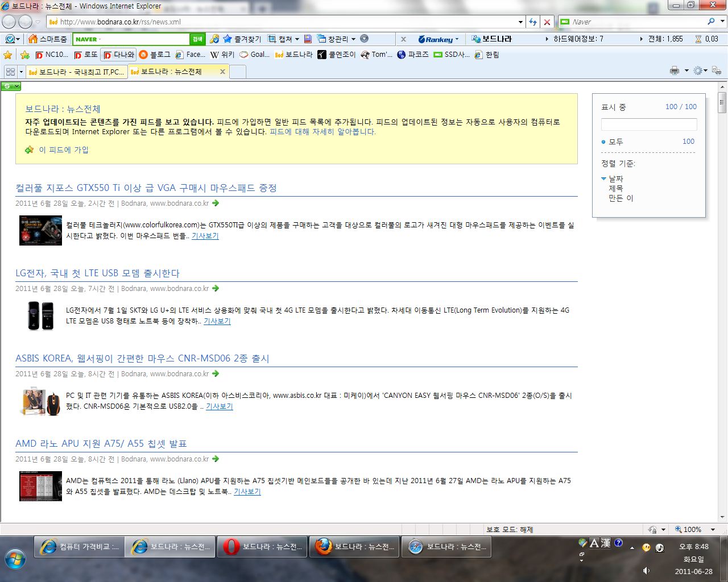
Task: Open the 스마트홈 home toolbar button
Action: tap(48, 39)
